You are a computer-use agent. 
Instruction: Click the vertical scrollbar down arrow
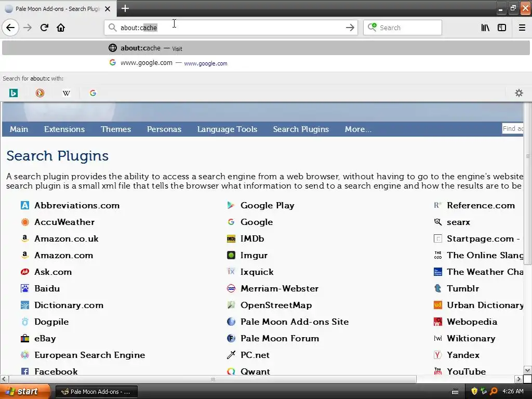coord(527,370)
